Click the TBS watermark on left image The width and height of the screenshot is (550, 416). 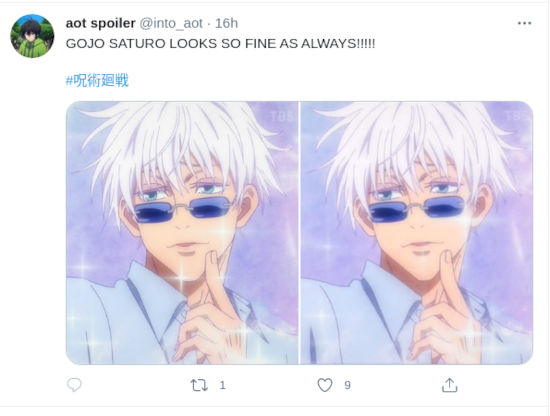coord(282,116)
